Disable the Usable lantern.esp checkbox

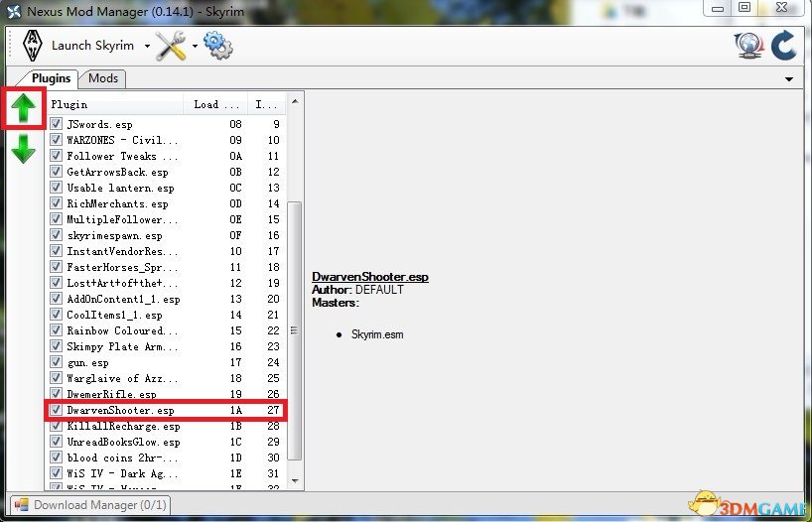(x=56, y=188)
